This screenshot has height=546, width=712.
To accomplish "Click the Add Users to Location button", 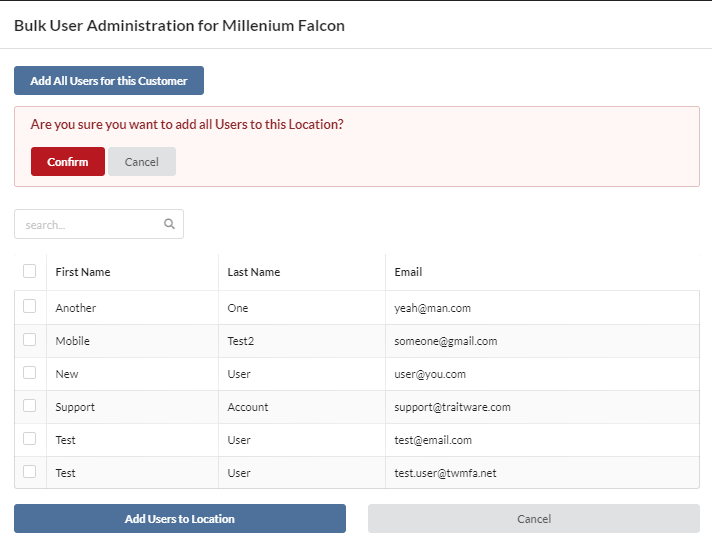I will point(180,519).
